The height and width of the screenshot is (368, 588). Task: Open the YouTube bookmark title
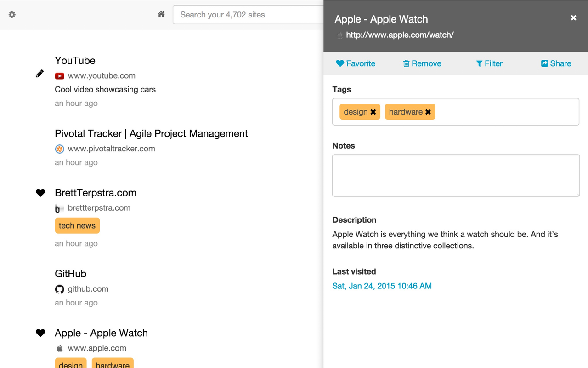point(75,60)
